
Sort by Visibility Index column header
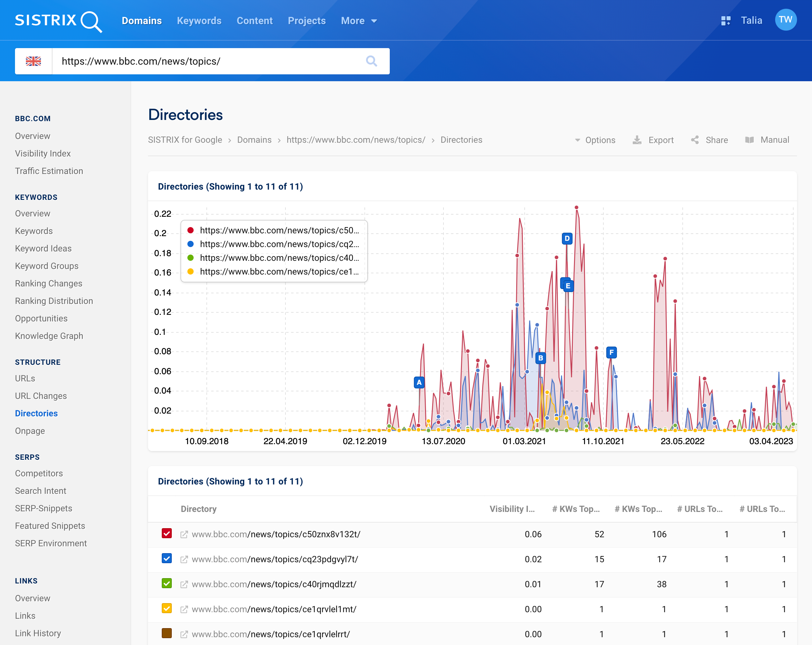pos(512,509)
